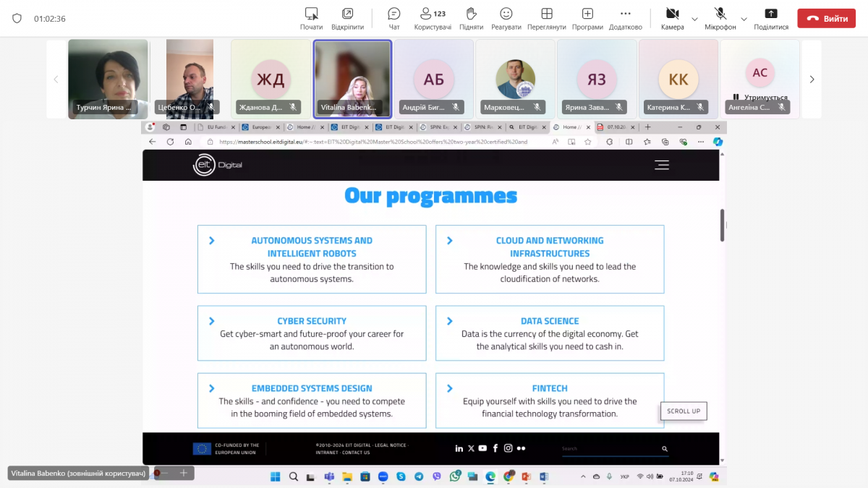The width and height of the screenshot is (868, 488).
Task: Open the Data Science programme
Action: 550,333
